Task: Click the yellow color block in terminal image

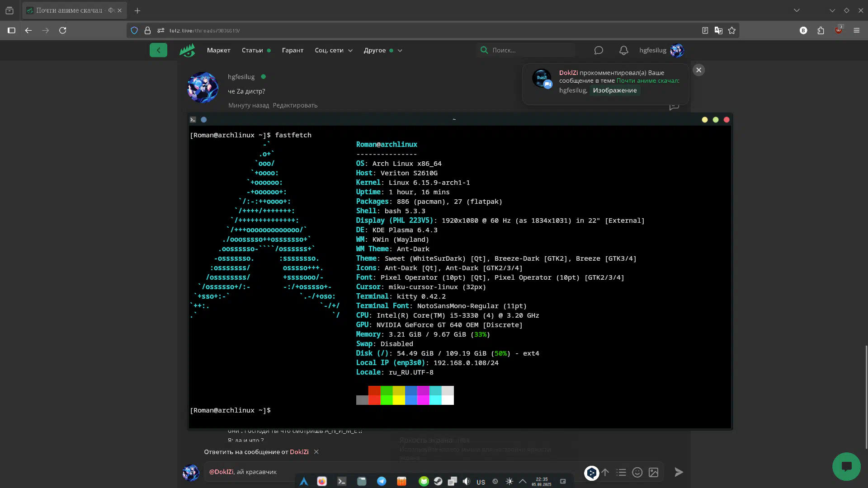Action: (399, 400)
